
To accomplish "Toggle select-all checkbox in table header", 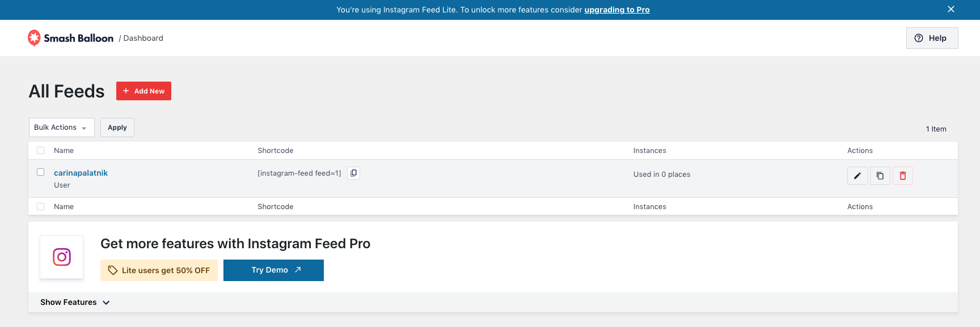I will 41,151.
